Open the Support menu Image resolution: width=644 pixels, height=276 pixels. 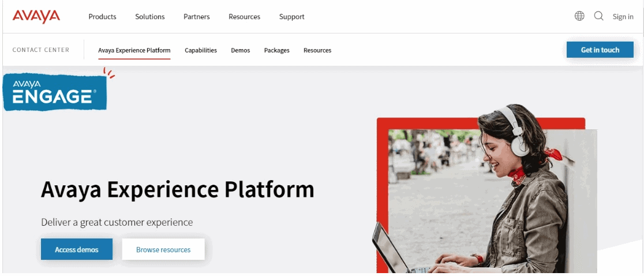pyautogui.click(x=291, y=17)
